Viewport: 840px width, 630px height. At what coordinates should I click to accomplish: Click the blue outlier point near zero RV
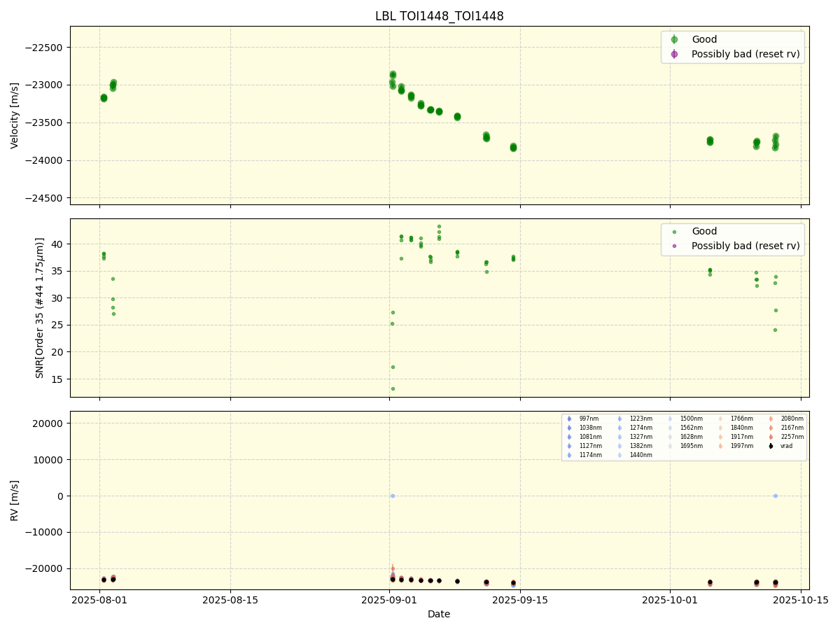pos(392,496)
